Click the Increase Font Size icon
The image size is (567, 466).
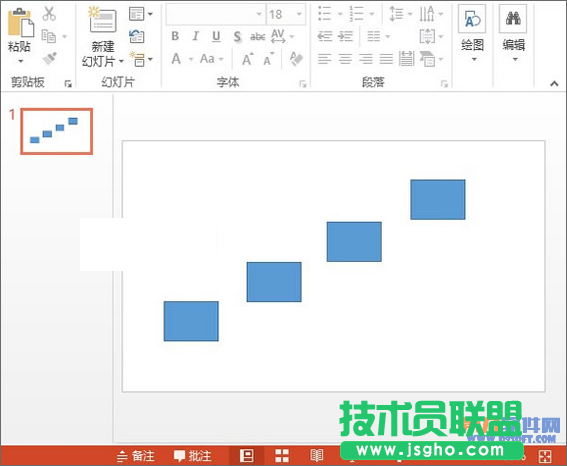tap(247, 59)
